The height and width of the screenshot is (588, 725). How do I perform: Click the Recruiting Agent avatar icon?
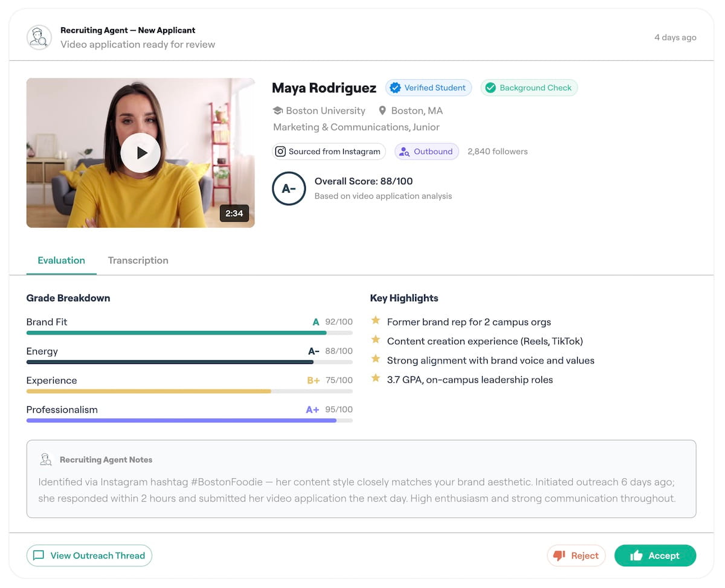(39, 37)
